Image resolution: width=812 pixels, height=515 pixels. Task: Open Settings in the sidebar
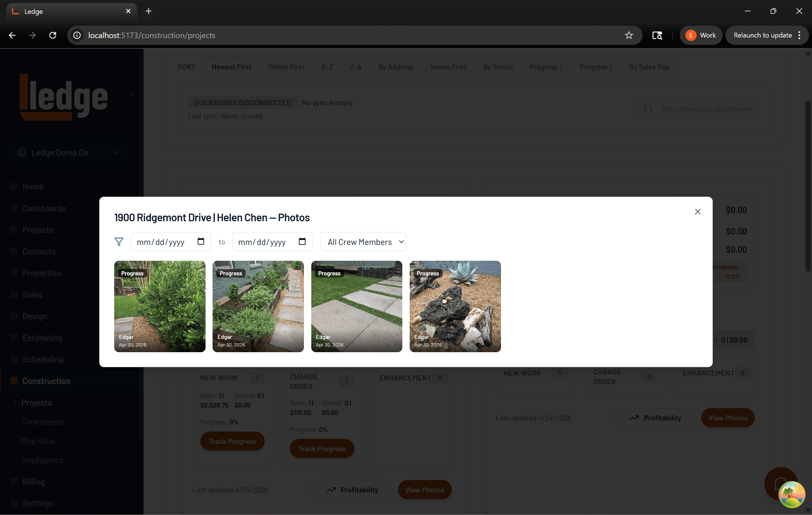tap(38, 503)
